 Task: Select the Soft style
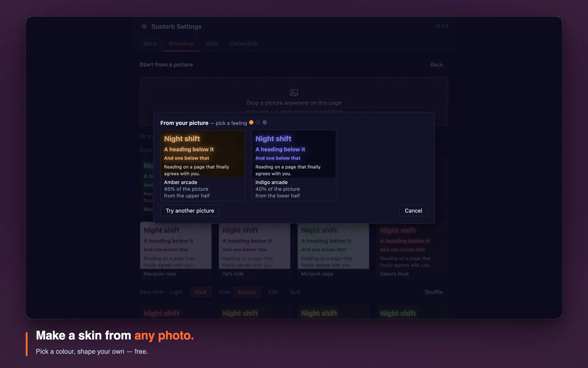point(295,292)
